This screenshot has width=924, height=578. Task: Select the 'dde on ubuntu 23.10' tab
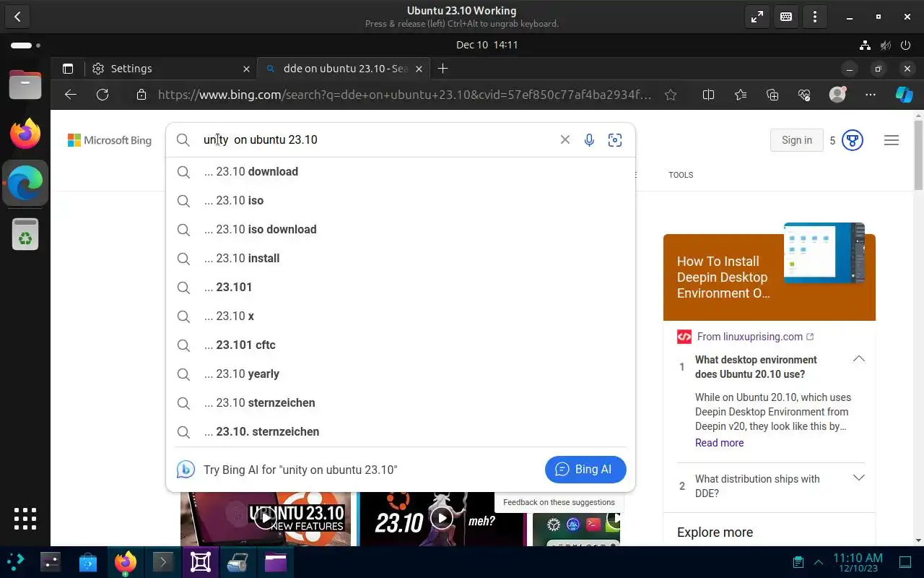click(344, 69)
